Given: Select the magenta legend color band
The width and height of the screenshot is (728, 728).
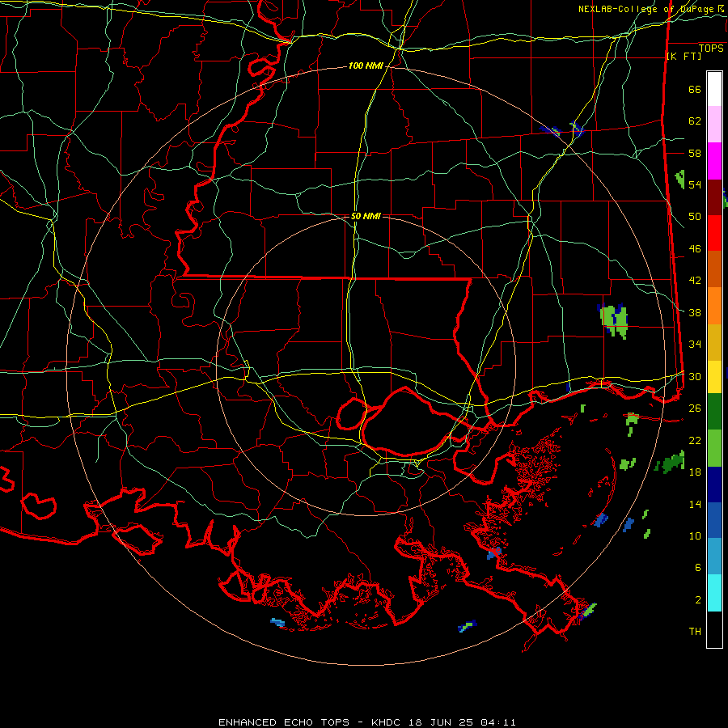Looking at the screenshot, I should [714, 161].
